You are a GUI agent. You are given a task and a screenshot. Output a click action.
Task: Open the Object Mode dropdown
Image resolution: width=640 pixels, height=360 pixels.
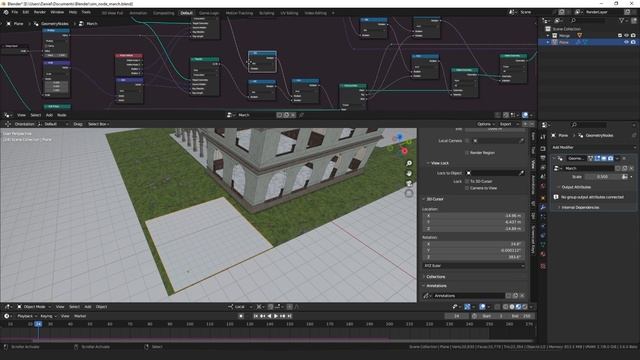pos(34,307)
